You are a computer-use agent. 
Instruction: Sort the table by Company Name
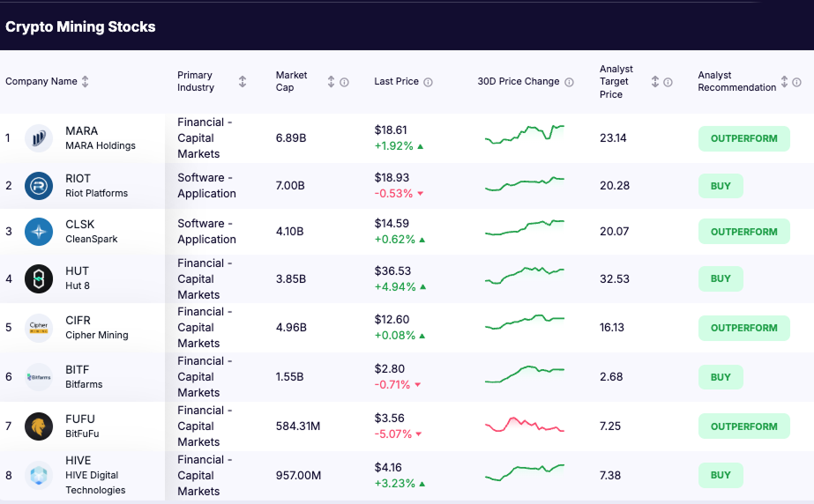(86, 82)
